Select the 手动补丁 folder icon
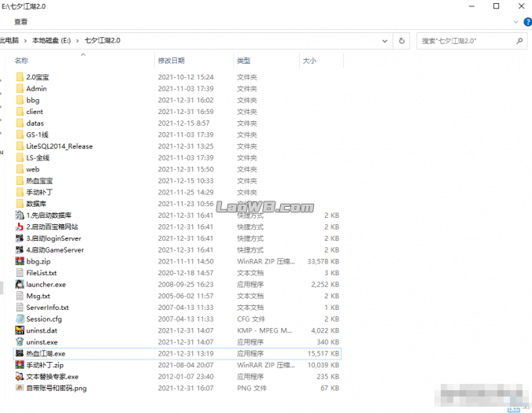 [20, 192]
